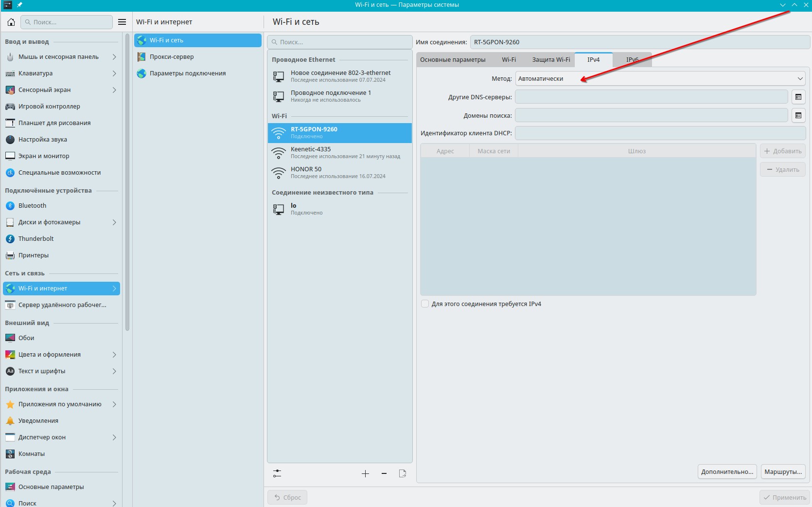Expand Текст и шрифты submenu
Image resolution: width=812 pixels, height=507 pixels.
pos(114,371)
